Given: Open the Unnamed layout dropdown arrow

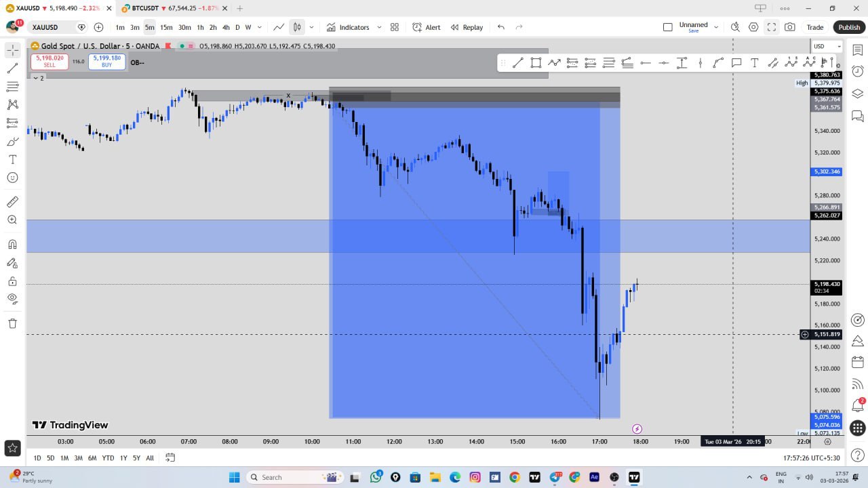Looking at the screenshot, I should pos(715,27).
